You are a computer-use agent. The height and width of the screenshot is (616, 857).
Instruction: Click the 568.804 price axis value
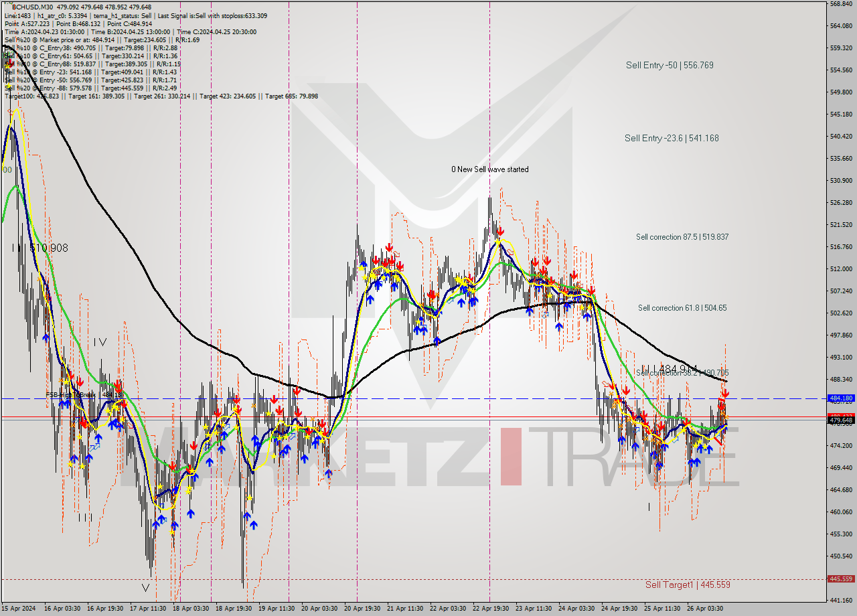tap(840, 3)
